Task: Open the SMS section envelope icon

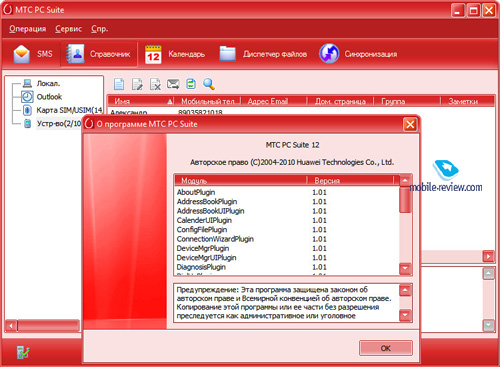Action: [x=22, y=54]
